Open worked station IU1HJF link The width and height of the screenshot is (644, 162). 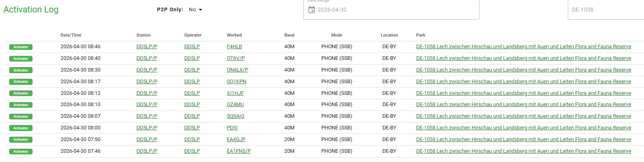point(235,93)
